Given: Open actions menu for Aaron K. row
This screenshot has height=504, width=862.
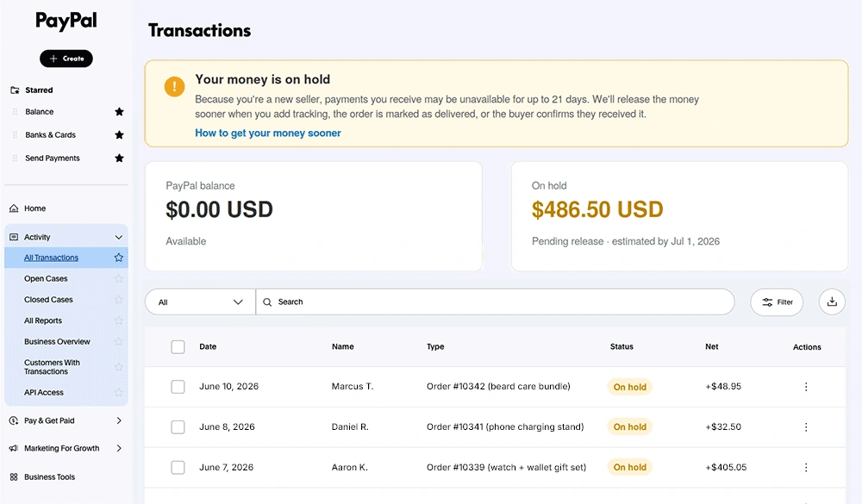Looking at the screenshot, I should [x=806, y=467].
